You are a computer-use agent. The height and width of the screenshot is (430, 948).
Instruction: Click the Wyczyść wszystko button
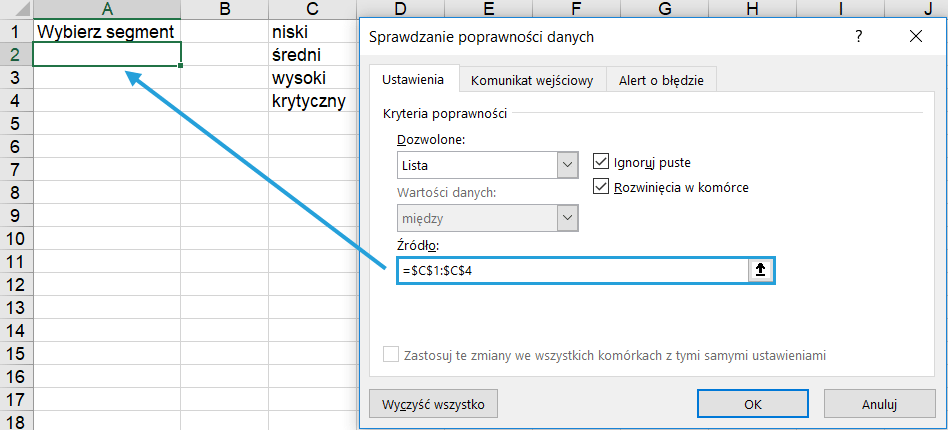[433, 404]
